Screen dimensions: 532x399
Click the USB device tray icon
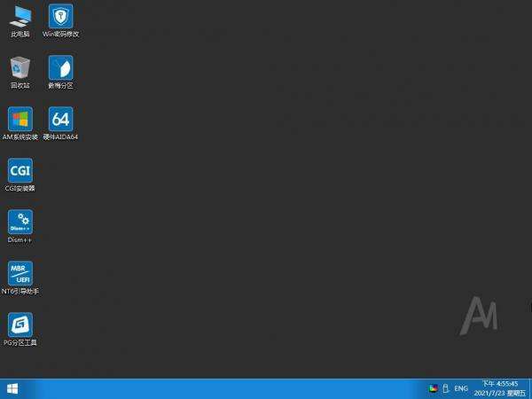[446, 389]
